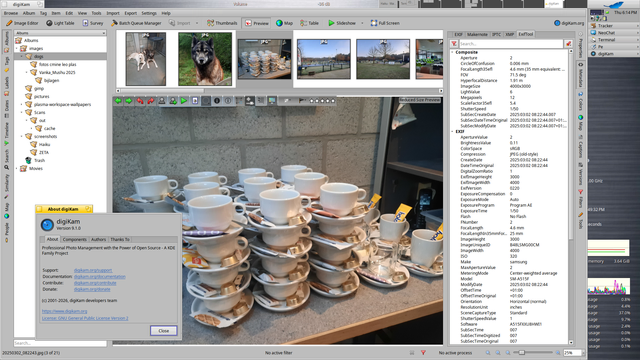Open the Album menu
The image size is (640, 360).
(29, 13)
